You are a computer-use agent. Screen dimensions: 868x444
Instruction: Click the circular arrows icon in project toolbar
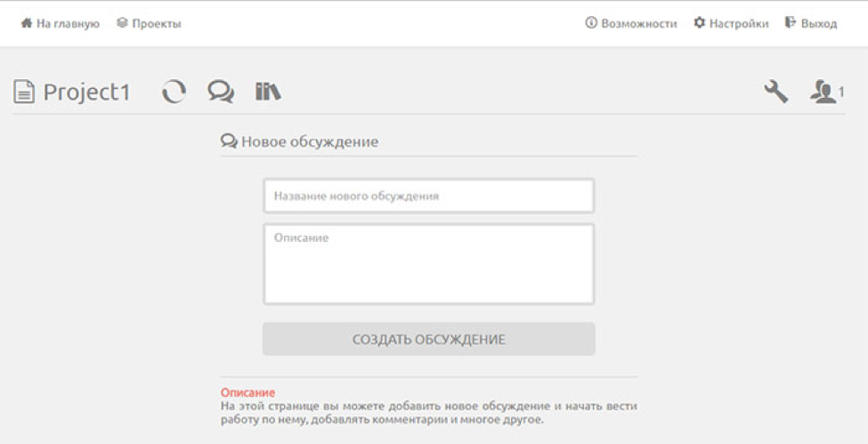tap(174, 92)
